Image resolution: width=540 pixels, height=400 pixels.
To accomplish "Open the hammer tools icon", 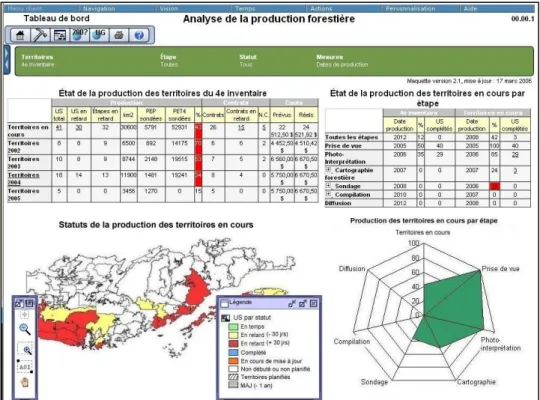I will pyautogui.click(x=40, y=35).
